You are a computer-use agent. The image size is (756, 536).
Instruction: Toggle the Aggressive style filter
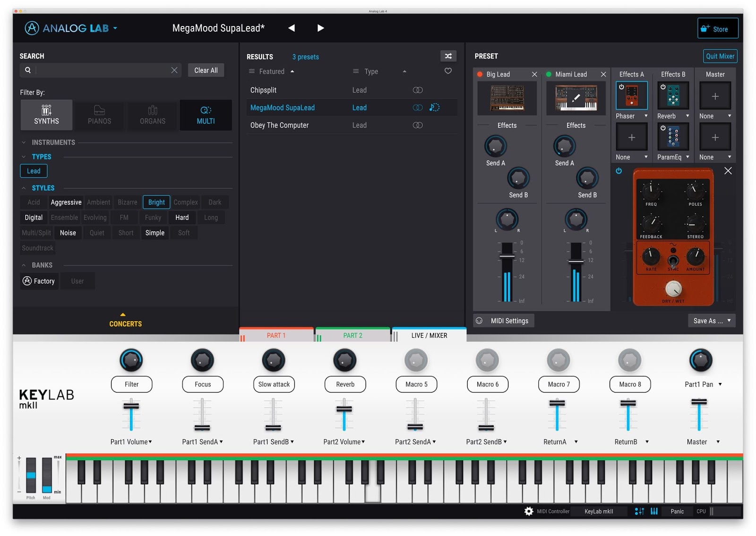click(x=66, y=202)
